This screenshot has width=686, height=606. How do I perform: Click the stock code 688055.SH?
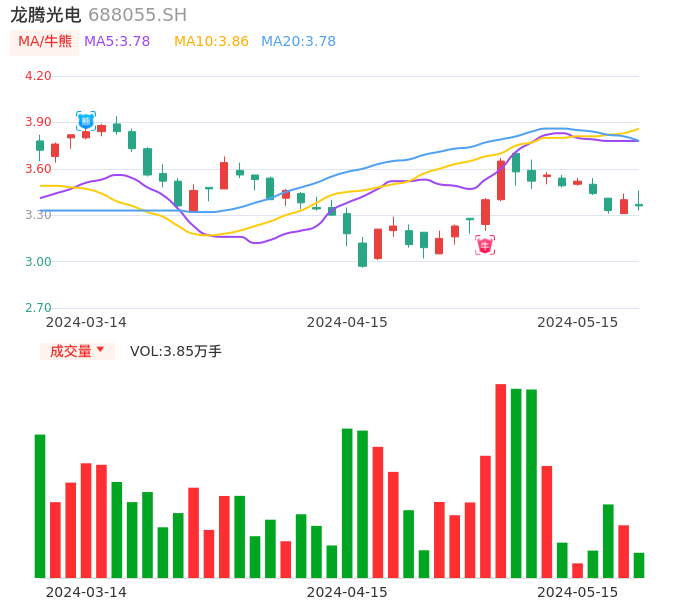[137, 15]
